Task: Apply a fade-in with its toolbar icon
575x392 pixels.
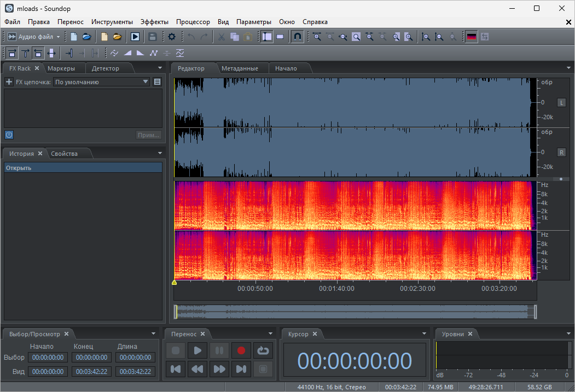Action: (127, 53)
